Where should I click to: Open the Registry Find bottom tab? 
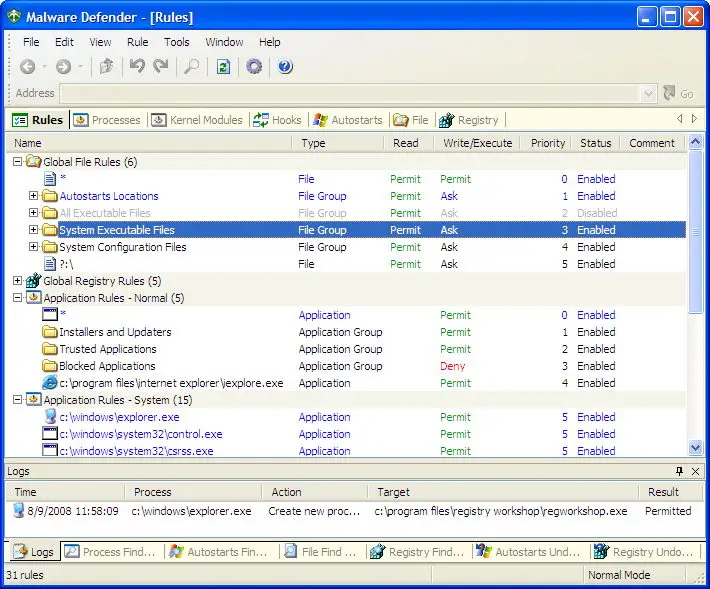[417, 551]
